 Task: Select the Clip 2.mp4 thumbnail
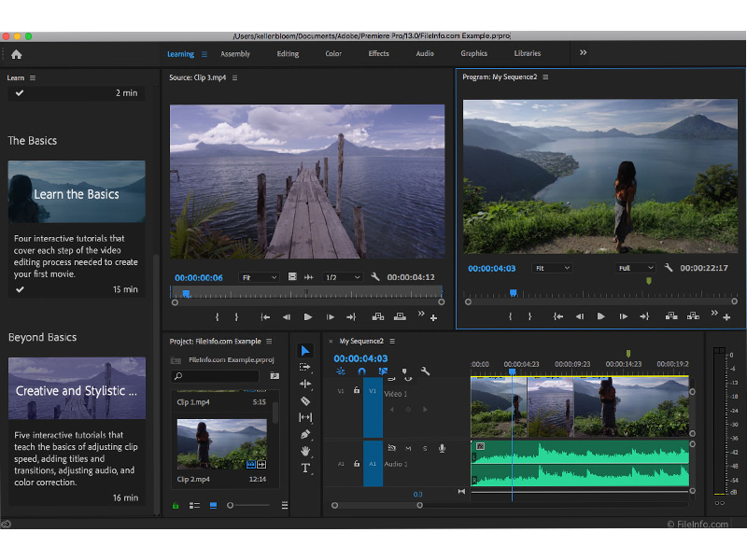coord(221,443)
